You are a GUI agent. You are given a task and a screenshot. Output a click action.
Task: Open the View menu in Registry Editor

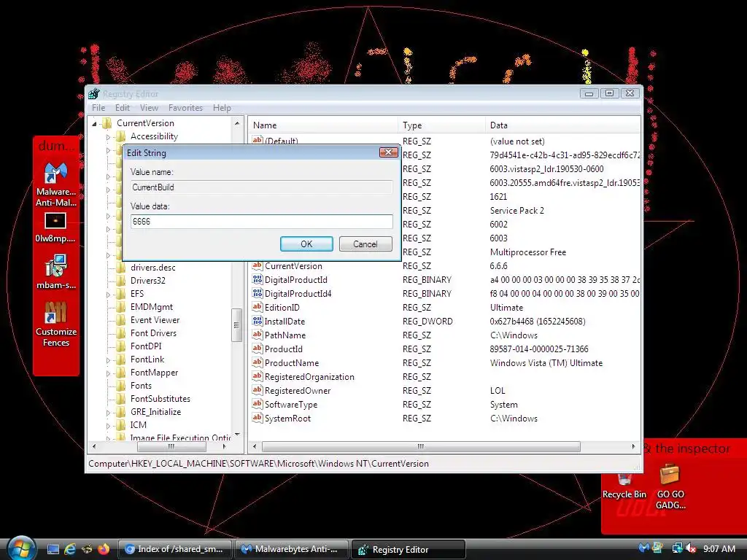pyautogui.click(x=149, y=108)
